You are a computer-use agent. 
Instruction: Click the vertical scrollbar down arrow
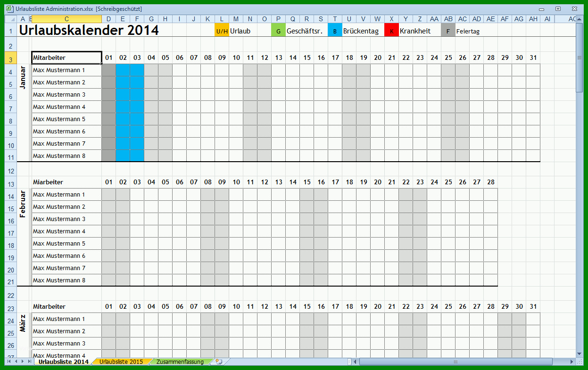pyautogui.click(x=579, y=354)
